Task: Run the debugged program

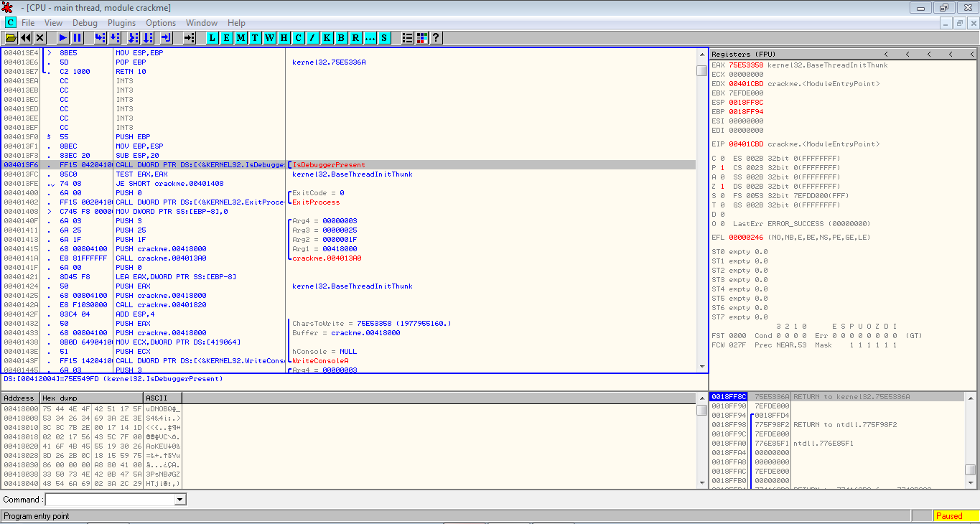Action: [x=62, y=37]
